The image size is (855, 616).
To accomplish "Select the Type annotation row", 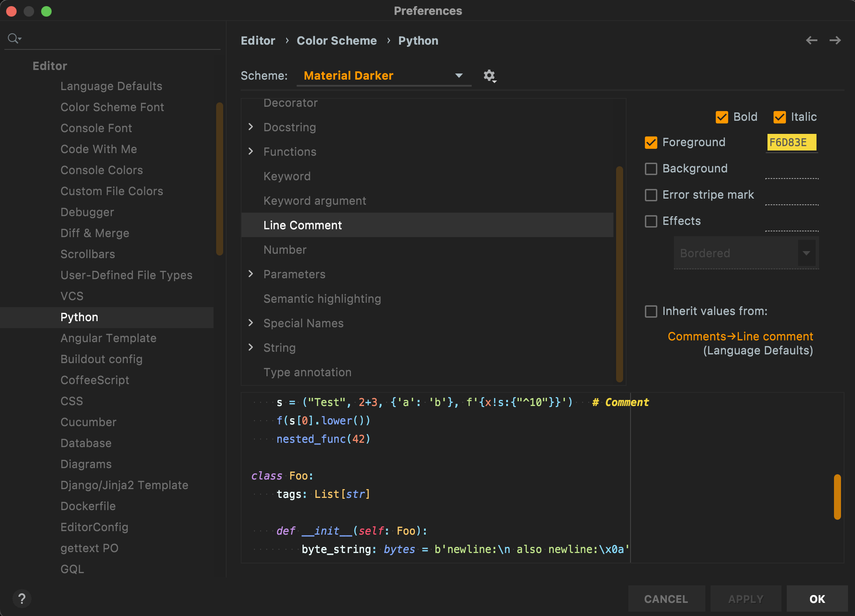I will coord(427,372).
